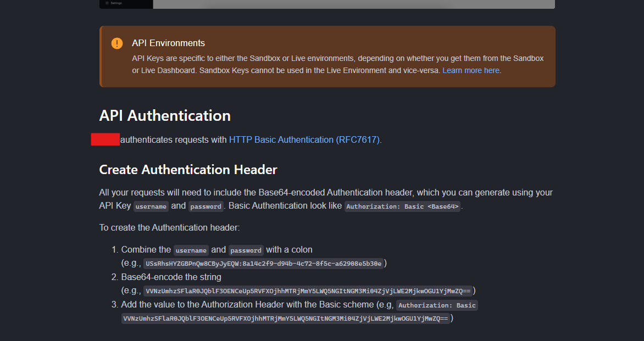Click the example colon-joined credentials string
This screenshot has height=341, width=644.
263,264
